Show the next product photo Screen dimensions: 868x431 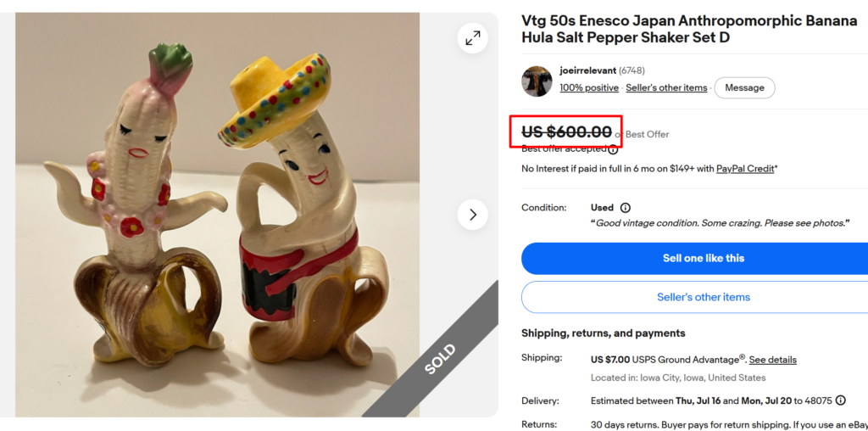(x=473, y=215)
